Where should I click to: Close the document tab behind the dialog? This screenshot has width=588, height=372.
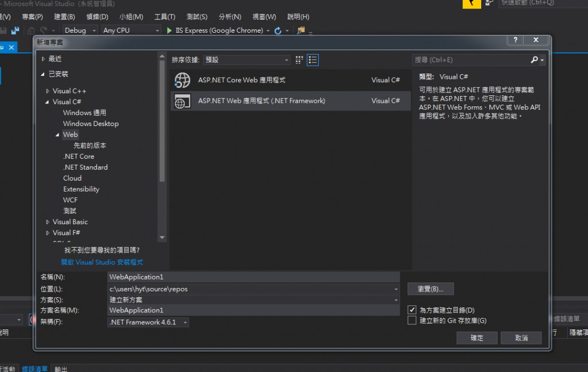pos(11,47)
